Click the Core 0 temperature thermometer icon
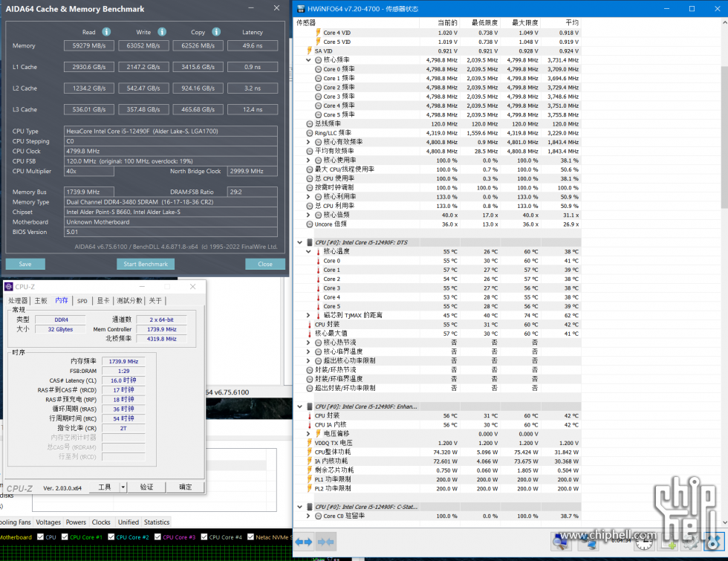The height and width of the screenshot is (561, 728). pos(318,261)
